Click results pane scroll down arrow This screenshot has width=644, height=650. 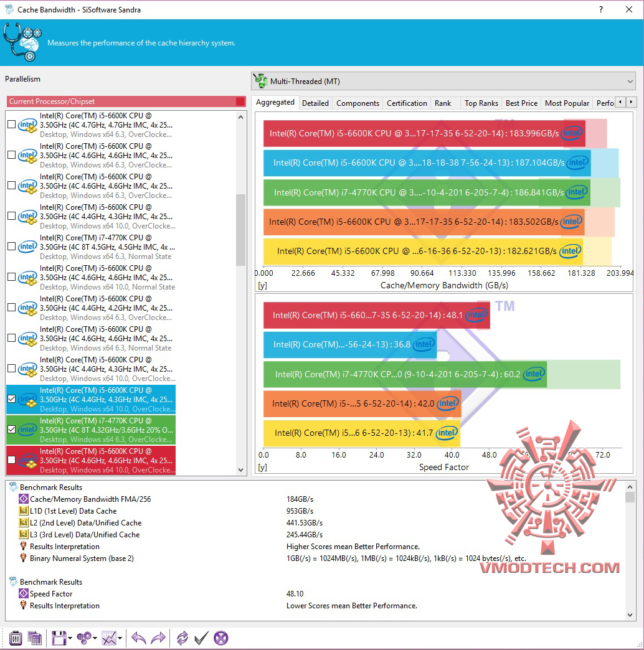(630, 615)
